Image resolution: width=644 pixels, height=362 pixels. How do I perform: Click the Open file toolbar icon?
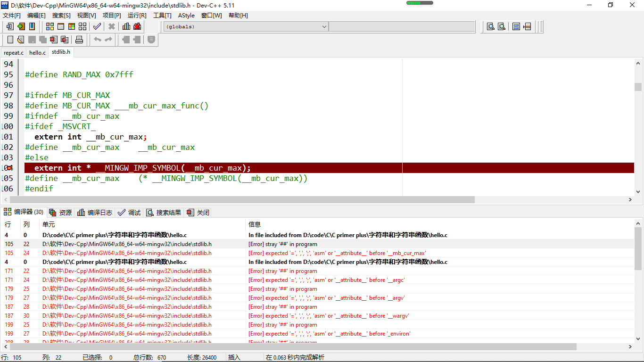pyautogui.click(x=21, y=40)
